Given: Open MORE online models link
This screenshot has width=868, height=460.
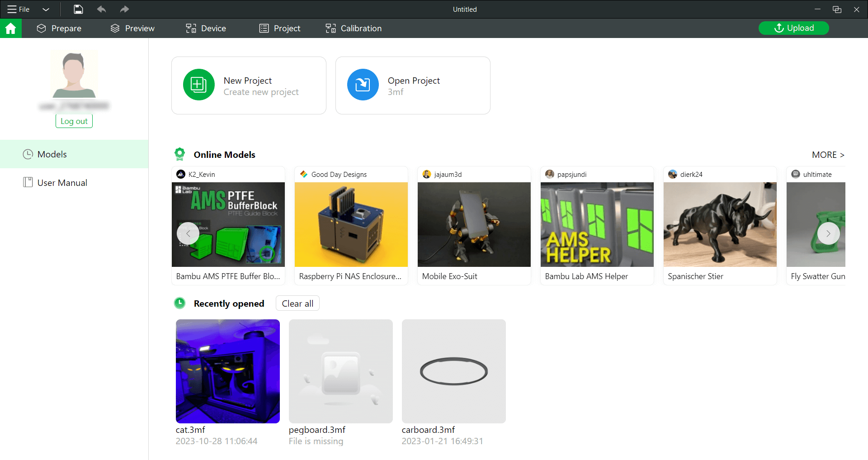Looking at the screenshot, I should tap(828, 155).
